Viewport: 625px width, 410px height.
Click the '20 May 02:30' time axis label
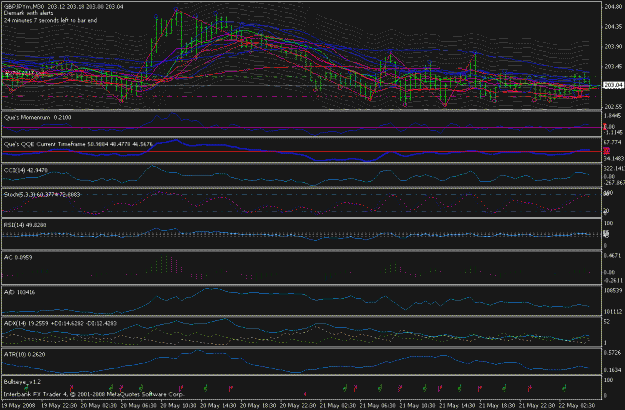[98, 405]
